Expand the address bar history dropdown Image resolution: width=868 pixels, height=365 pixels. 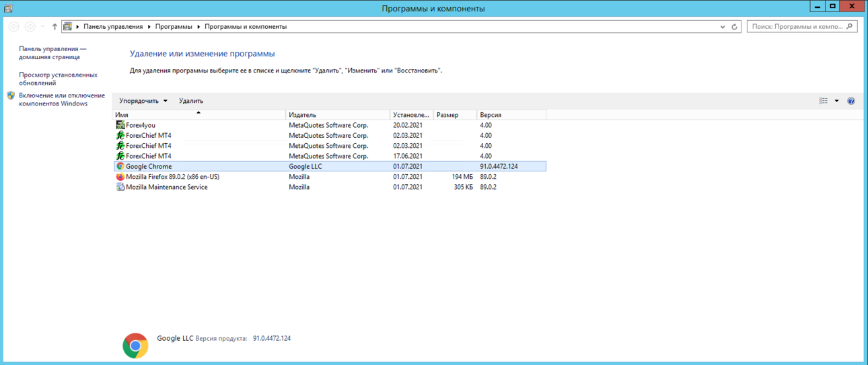coord(723,27)
